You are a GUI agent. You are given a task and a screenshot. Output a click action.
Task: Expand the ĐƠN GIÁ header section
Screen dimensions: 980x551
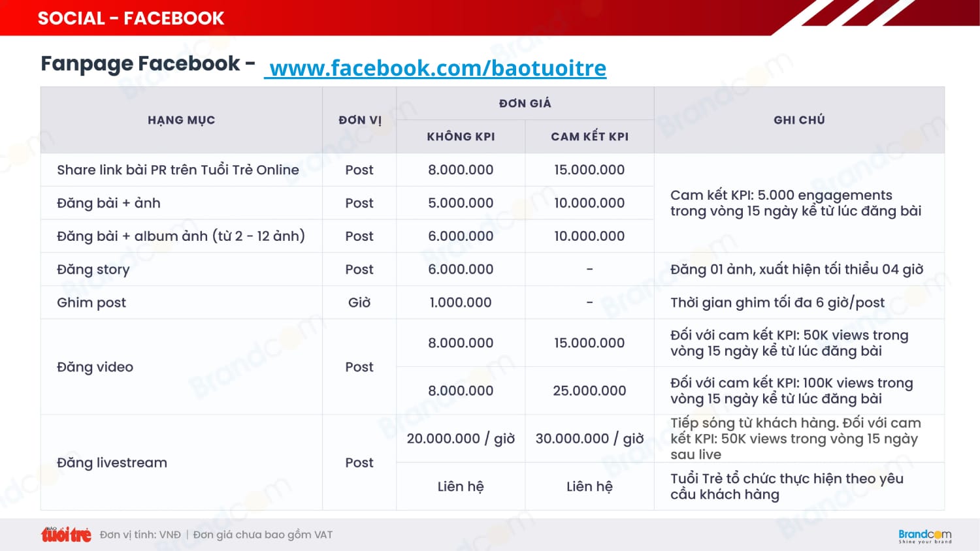pyautogui.click(x=525, y=102)
